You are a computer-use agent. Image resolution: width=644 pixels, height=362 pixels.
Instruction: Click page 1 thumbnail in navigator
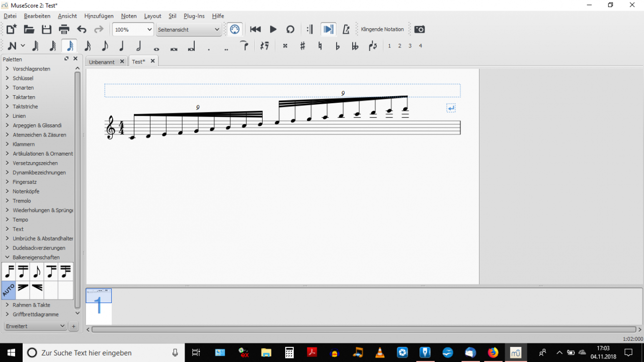coord(99,306)
